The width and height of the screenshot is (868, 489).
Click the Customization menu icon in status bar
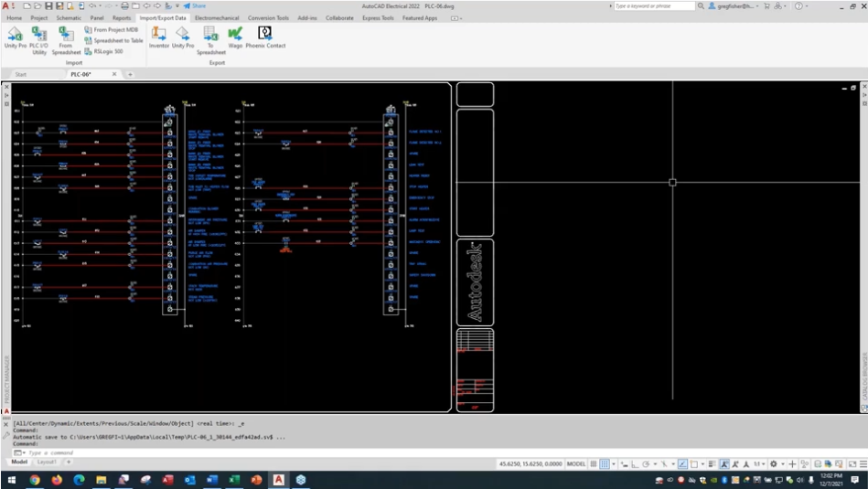click(863, 464)
